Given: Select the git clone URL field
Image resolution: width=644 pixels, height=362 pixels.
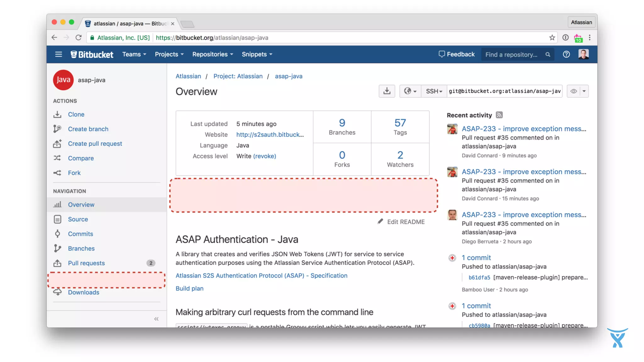Looking at the screenshot, I should coord(505,91).
